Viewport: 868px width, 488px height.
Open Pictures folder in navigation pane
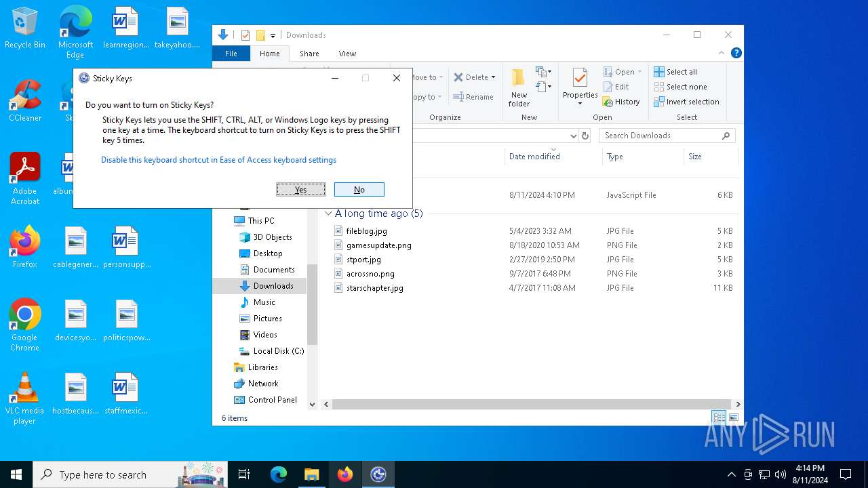[x=267, y=319]
